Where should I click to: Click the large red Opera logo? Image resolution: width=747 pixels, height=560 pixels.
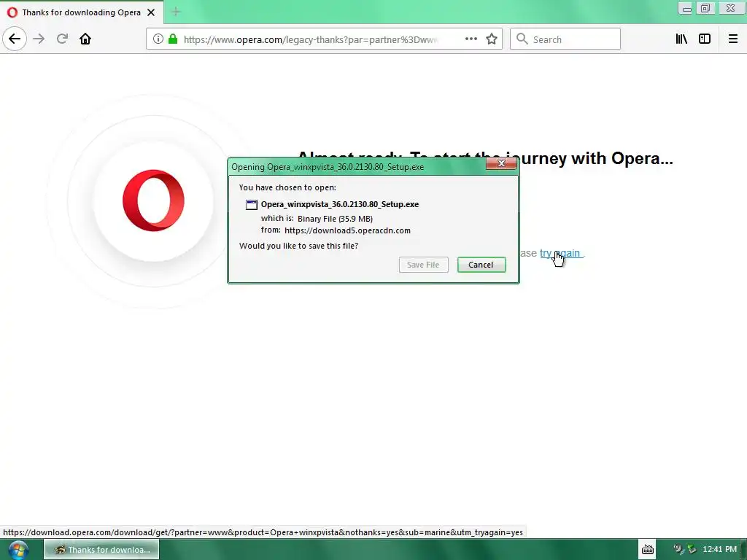[x=153, y=201]
